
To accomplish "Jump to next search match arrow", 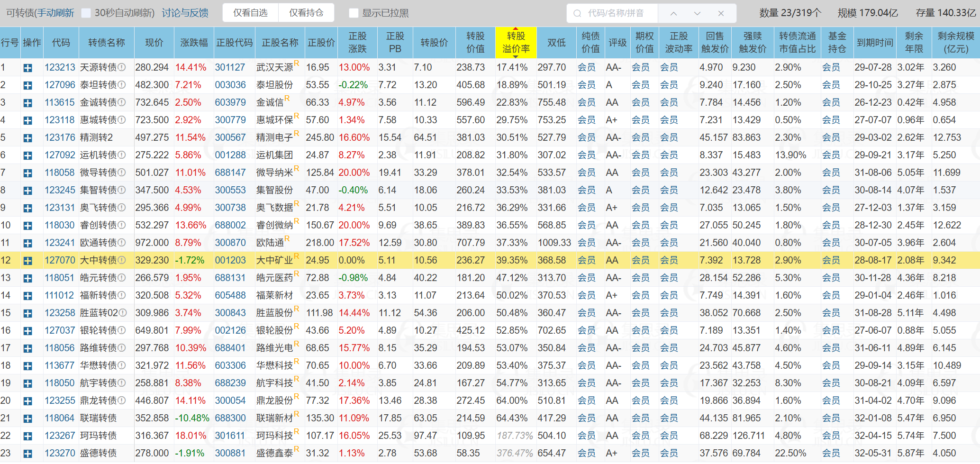I will coord(697,13).
